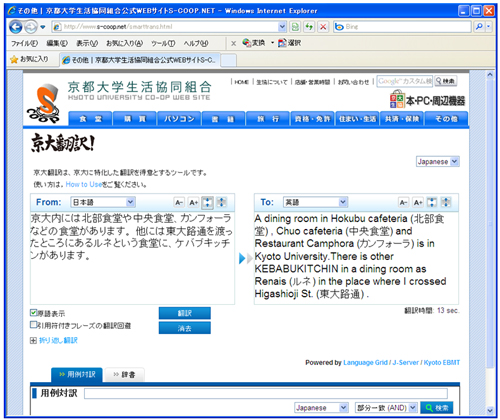Click the blue 翻訳 button

(185, 313)
